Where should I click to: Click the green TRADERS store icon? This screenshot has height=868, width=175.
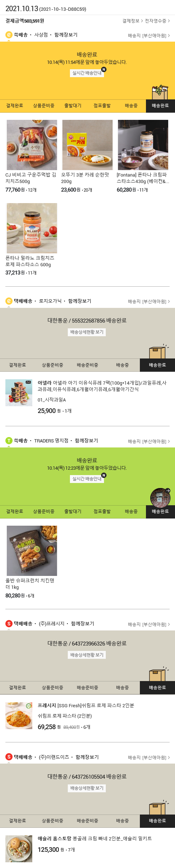pos(9,441)
